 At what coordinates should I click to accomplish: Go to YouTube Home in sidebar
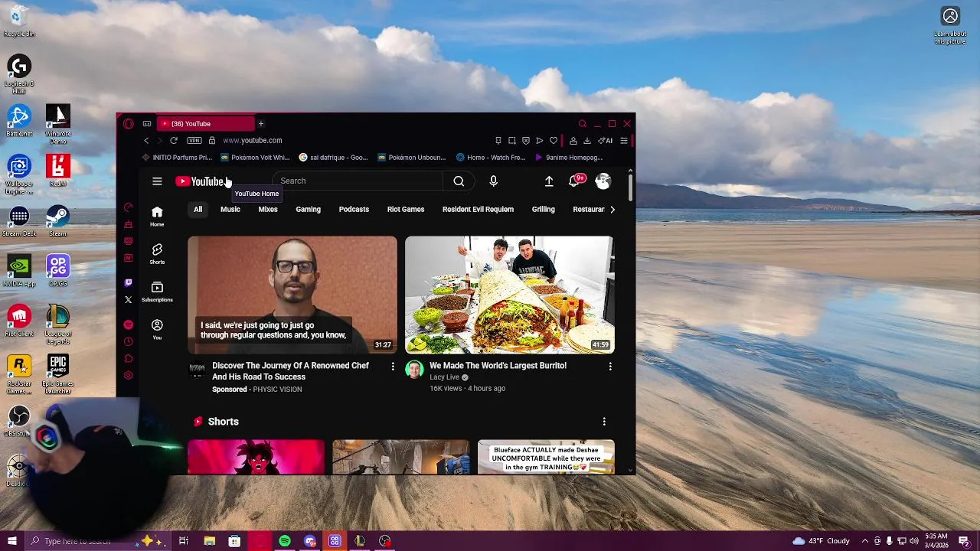point(157,216)
